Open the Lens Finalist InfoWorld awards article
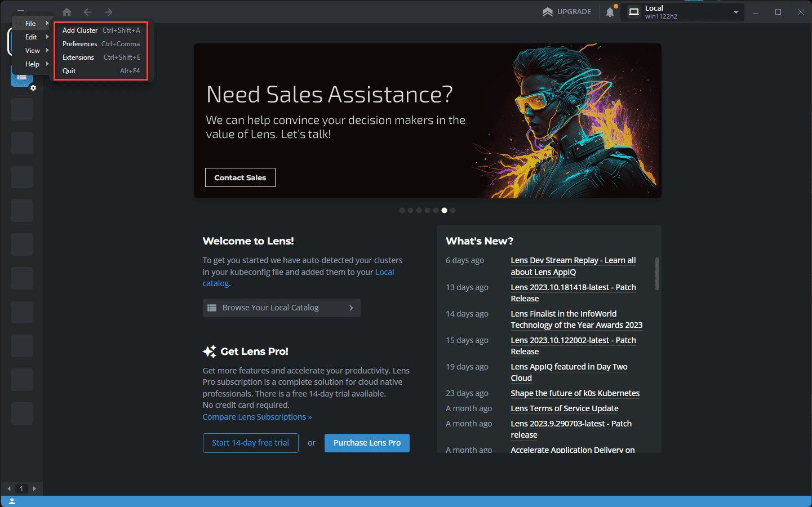 coord(576,319)
